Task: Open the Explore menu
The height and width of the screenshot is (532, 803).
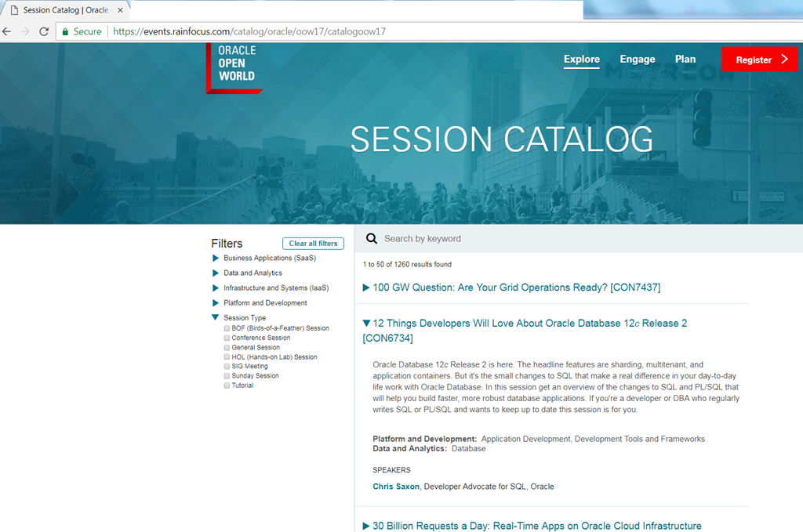Action: [x=582, y=60]
